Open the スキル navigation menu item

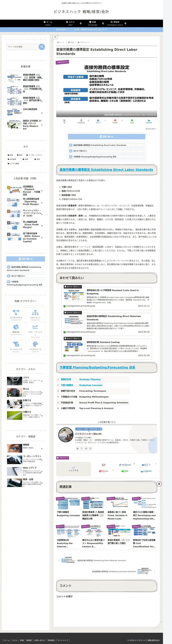[70, 23]
